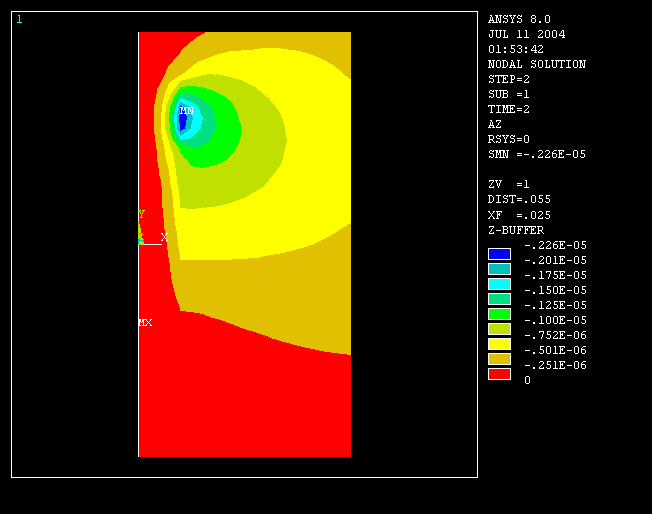Click the yellow legend color swatch
The image size is (652, 514).
pos(499,344)
